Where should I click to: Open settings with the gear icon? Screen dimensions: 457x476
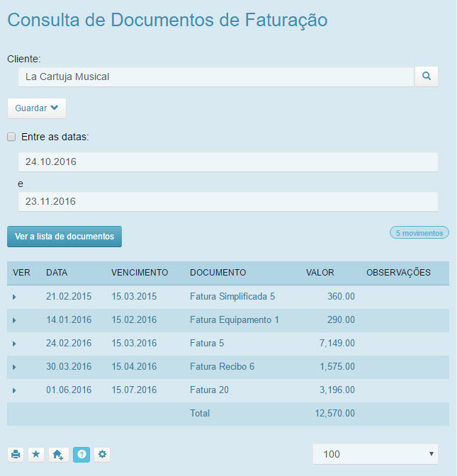coord(103,455)
